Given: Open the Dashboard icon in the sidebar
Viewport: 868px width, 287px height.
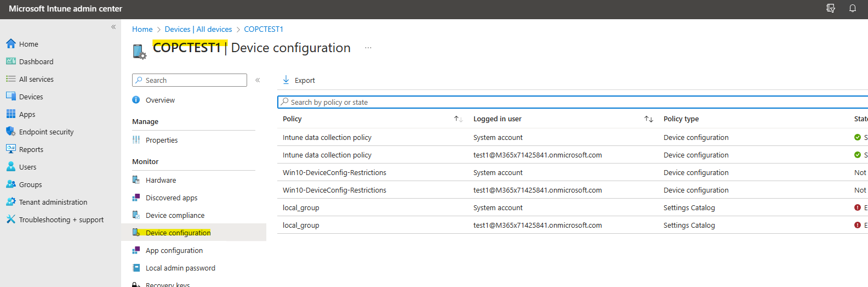Looking at the screenshot, I should click(x=10, y=61).
